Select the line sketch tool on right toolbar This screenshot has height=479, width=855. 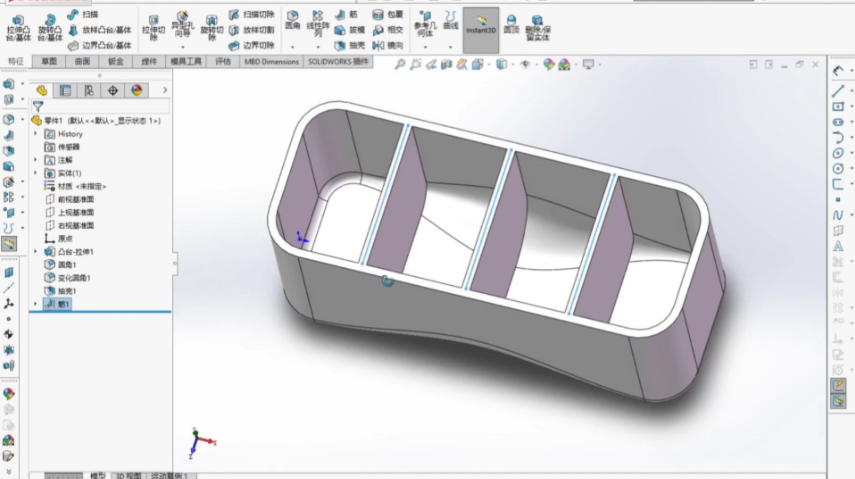(838, 91)
